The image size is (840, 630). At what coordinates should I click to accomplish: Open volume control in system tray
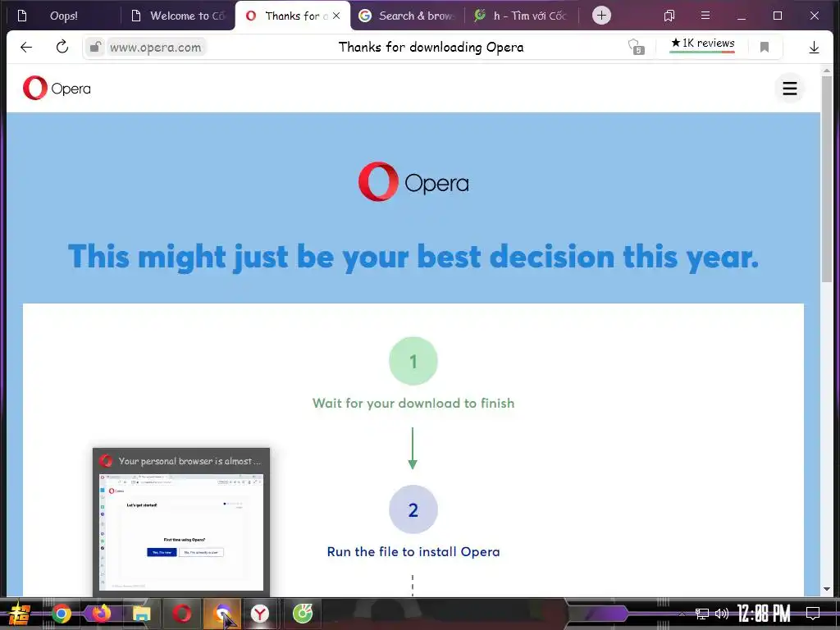tap(722, 614)
